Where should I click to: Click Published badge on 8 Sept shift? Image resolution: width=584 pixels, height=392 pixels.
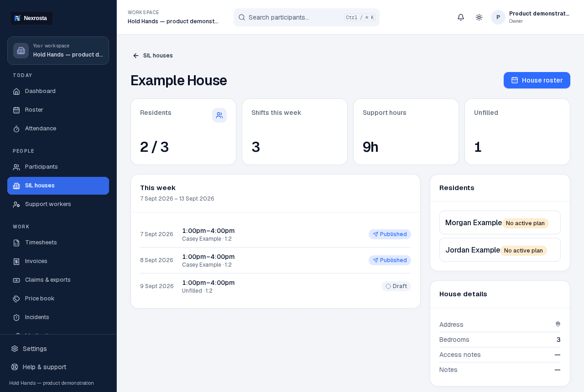390,260
